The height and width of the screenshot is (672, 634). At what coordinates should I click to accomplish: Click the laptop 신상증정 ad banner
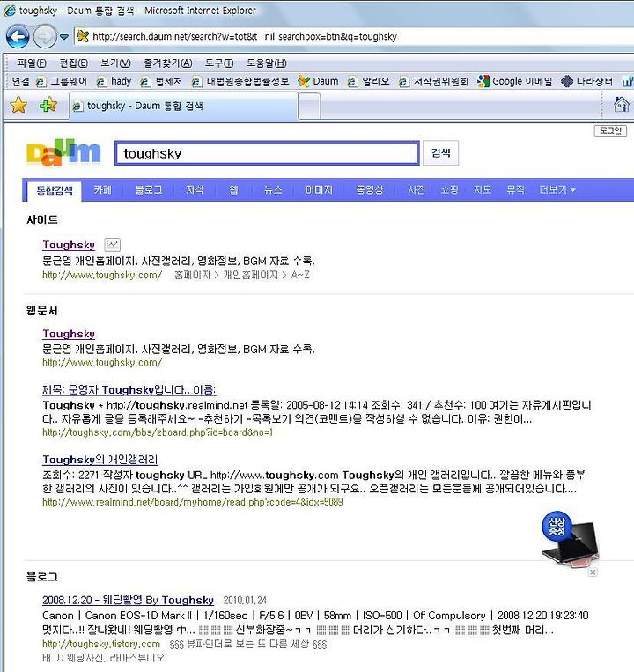(570, 538)
